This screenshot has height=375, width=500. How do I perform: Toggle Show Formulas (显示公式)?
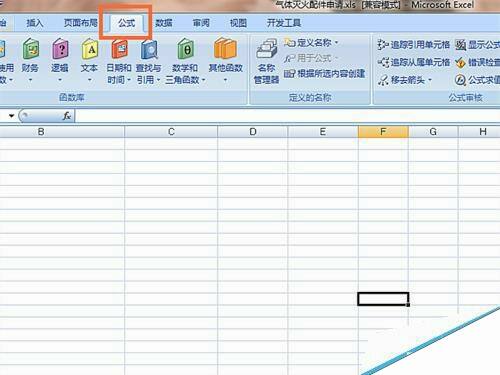(477, 44)
